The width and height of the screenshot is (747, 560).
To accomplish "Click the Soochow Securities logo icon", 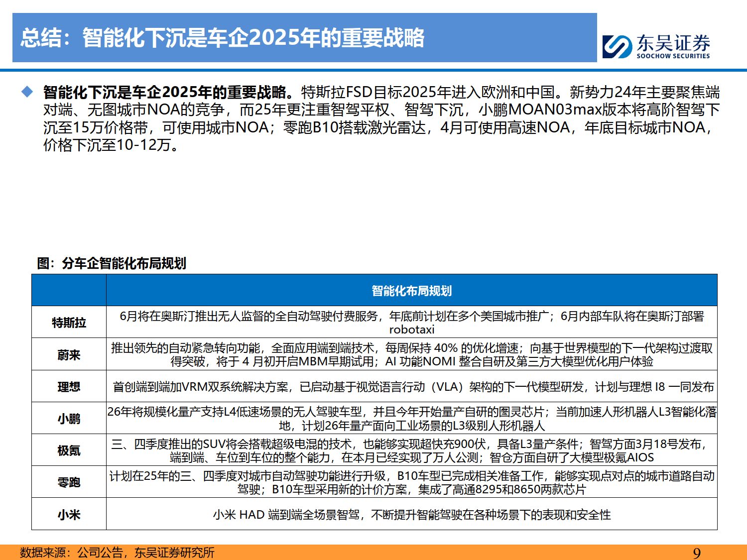I will [x=617, y=46].
